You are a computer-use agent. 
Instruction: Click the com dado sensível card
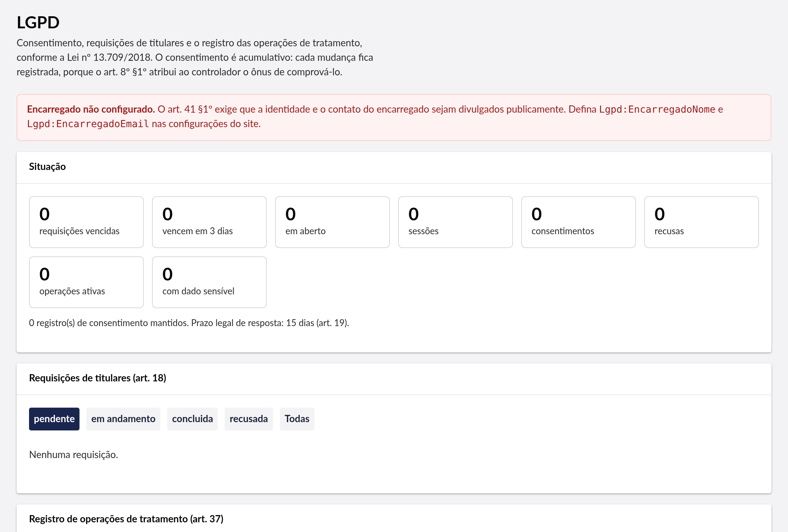(x=209, y=282)
